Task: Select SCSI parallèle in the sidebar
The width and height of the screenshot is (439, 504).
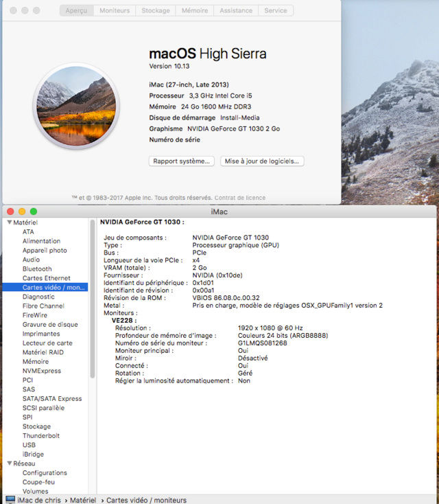Action: [44, 408]
